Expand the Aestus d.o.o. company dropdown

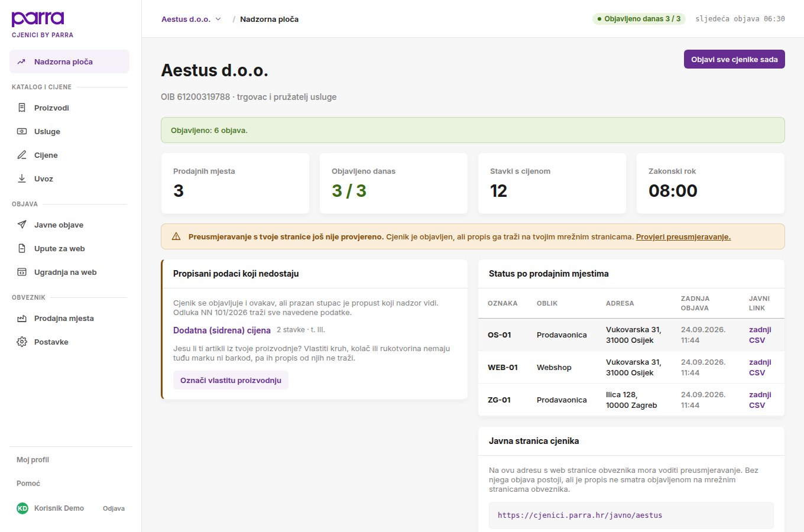(191, 19)
